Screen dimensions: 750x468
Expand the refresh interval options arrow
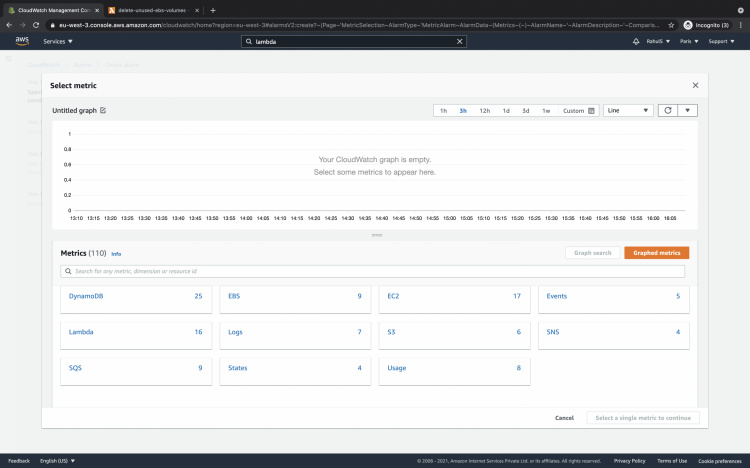click(688, 110)
